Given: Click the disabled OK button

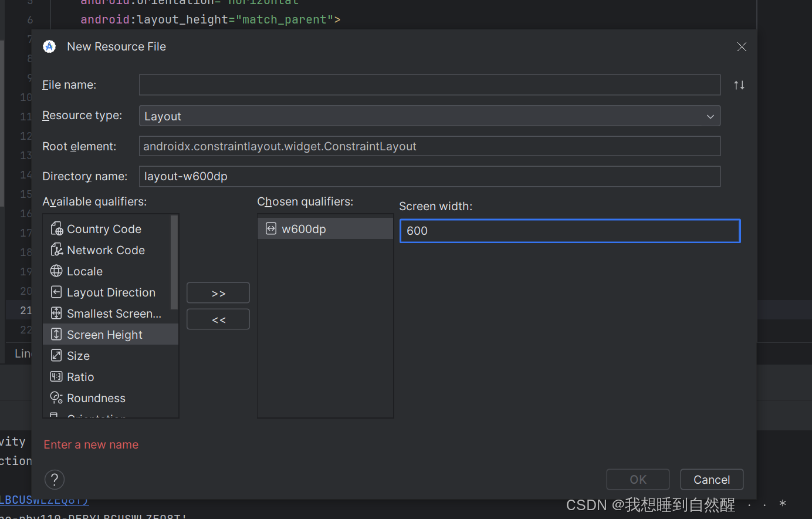Looking at the screenshot, I should pos(638,480).
